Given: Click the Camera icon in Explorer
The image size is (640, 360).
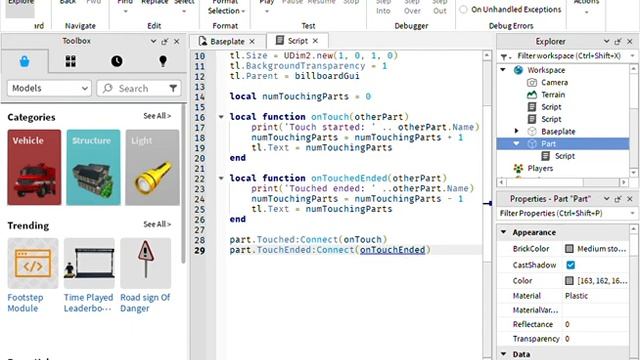Looking at the screenshot, I should [532, 82].
